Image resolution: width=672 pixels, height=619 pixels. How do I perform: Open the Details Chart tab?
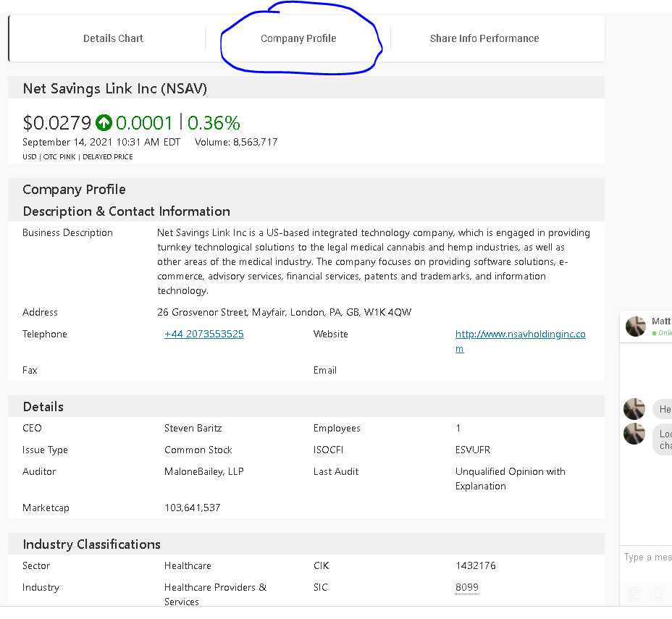click(113, 38)
